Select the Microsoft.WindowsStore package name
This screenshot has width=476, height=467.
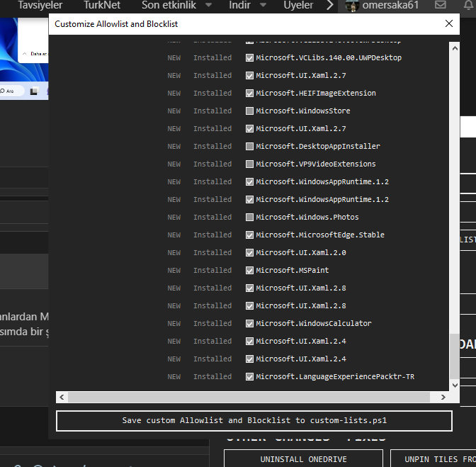[x=303, y=111]
